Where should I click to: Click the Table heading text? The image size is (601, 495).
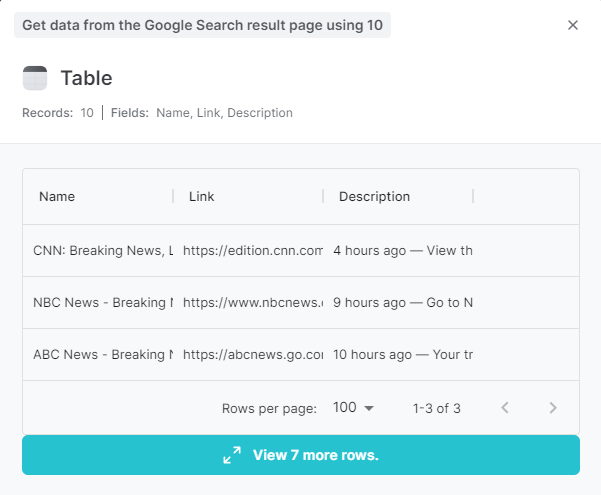pos(87,78)
